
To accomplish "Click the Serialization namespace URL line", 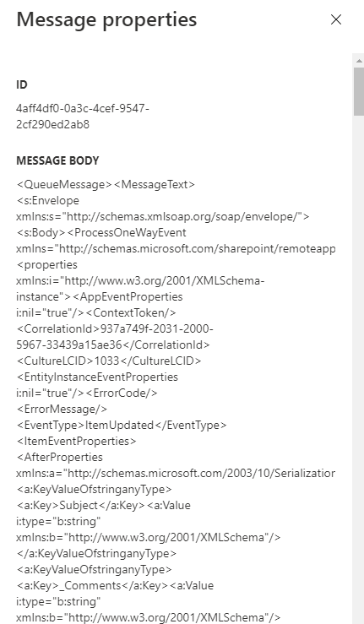I will coord(176,474).
